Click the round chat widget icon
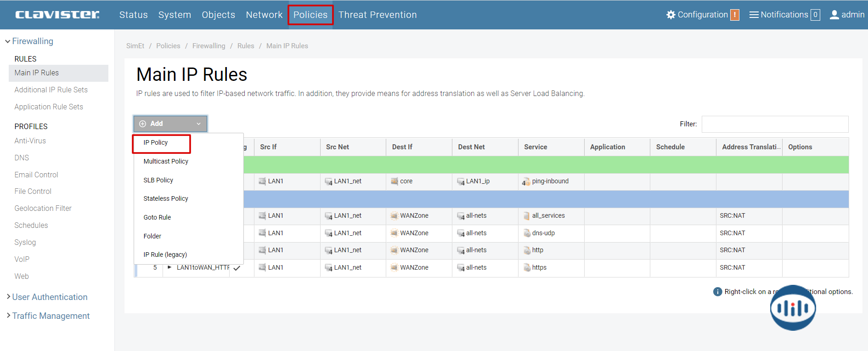 (793, 308)
